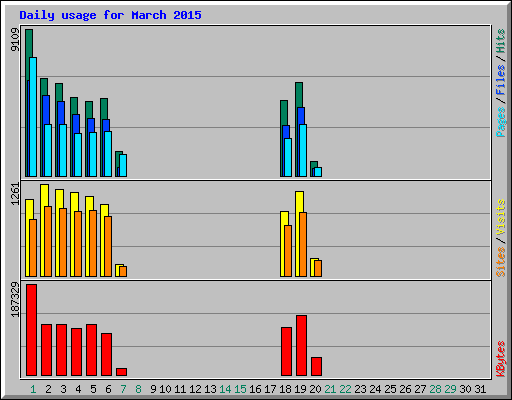Screen dimensions: 512x400
Task: Click the day 19 label on the x-axis
Action: tap(300, 389)
